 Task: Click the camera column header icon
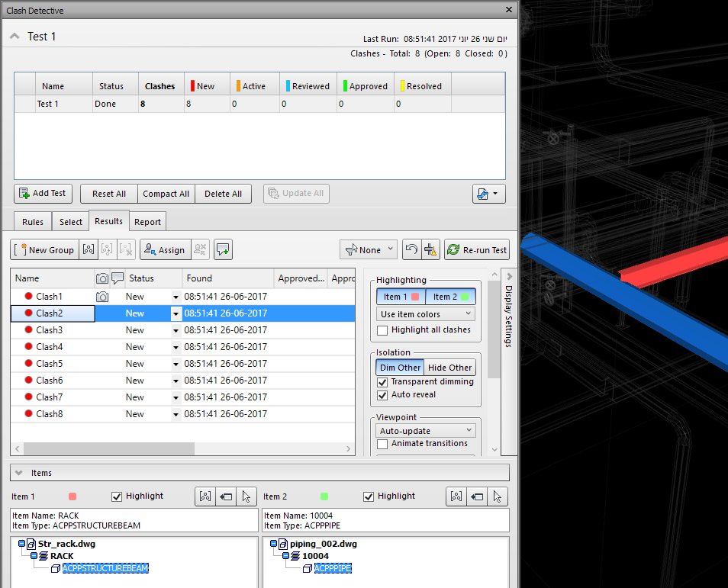pyautogui.click(x=102, y=278)
